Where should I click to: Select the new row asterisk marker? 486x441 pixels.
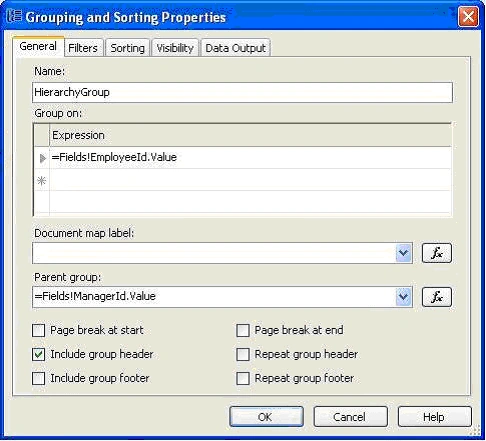(x=42, y=180)
